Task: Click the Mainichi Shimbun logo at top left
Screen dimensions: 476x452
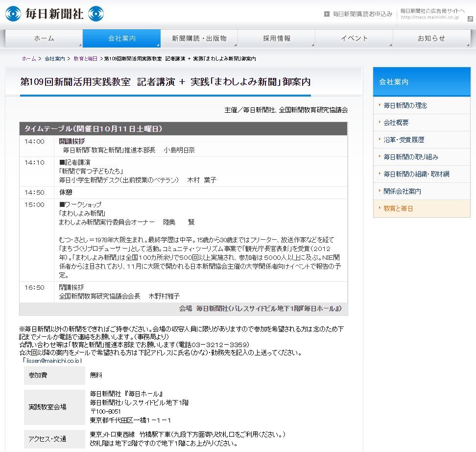Action: coord(54,14)
